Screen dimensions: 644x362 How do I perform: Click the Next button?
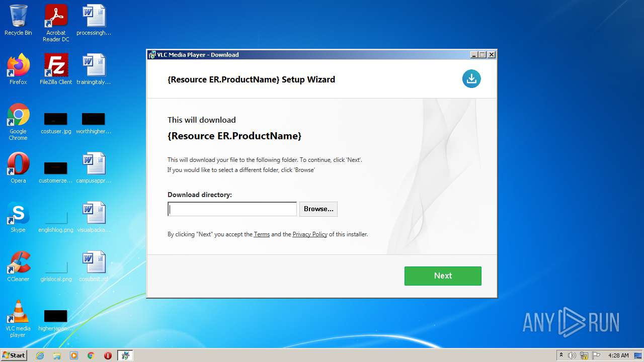pyautogui.click(x=443, y=276)
